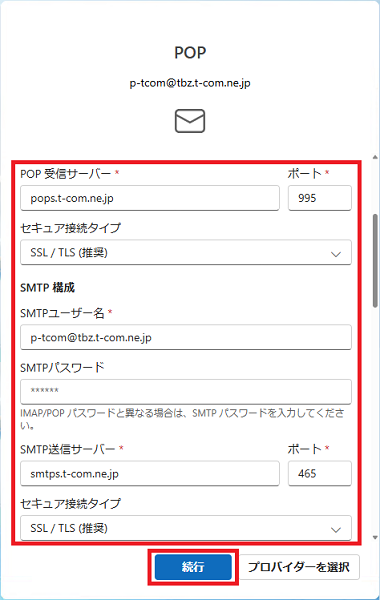Click the p-tcom@tbz.t-com.ne.jp address under the POP heading
380x600 pixels.
click(x=190, y=83)
